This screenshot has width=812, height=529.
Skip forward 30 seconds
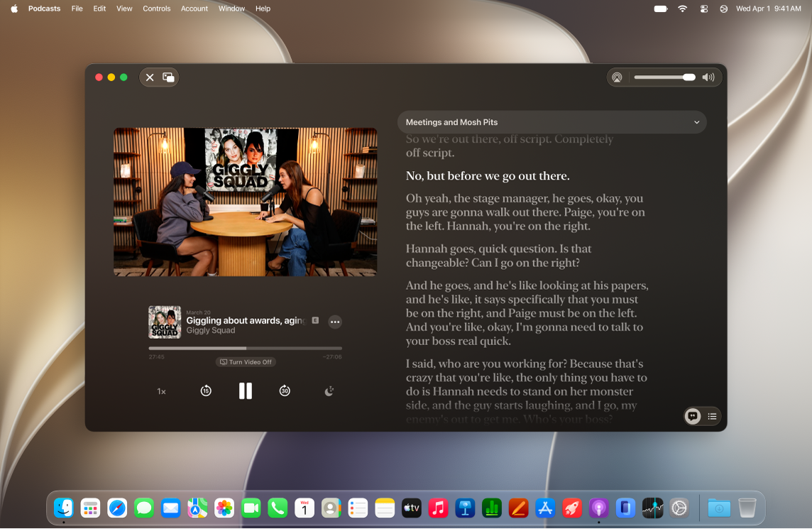(x=285, y=391)
